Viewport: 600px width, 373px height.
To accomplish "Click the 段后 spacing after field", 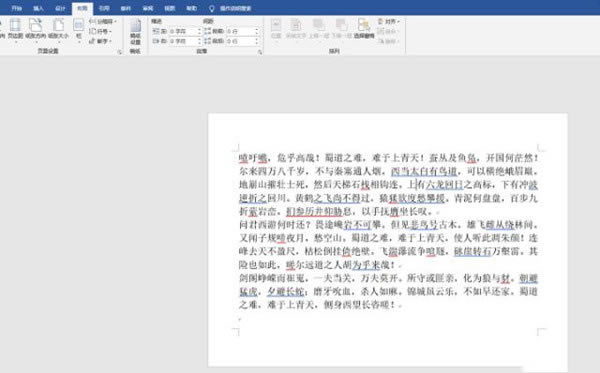I will coord(242,41).
